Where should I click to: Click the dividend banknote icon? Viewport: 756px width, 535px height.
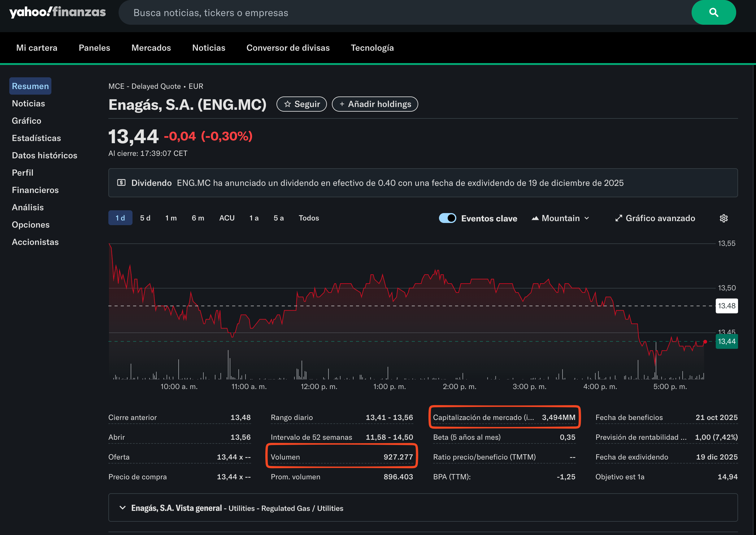click(121, 183)
